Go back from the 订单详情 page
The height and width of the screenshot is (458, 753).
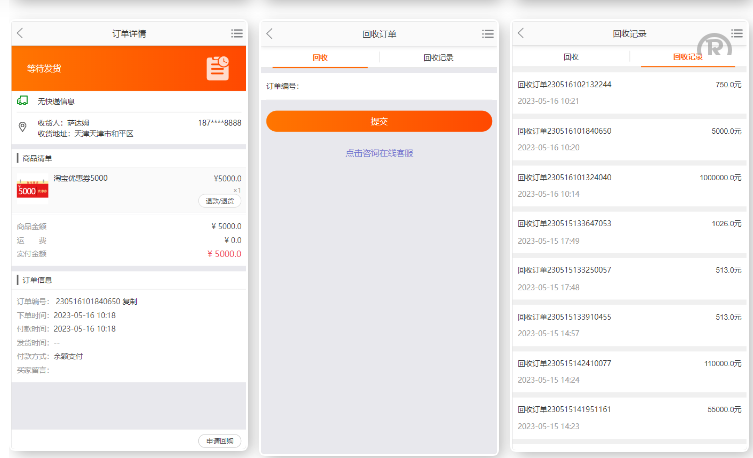coord(21,34)
